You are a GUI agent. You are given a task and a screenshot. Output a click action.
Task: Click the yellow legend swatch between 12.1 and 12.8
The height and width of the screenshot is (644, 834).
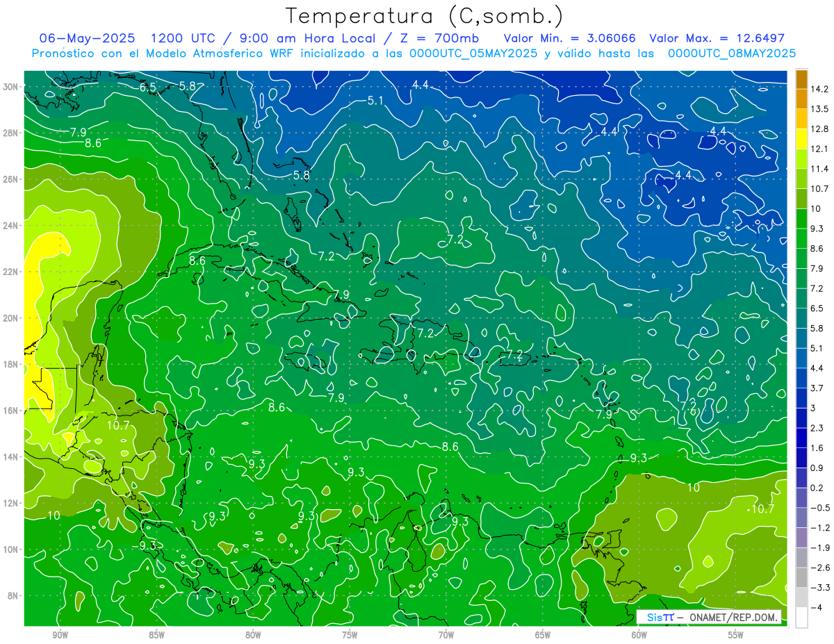801,139
